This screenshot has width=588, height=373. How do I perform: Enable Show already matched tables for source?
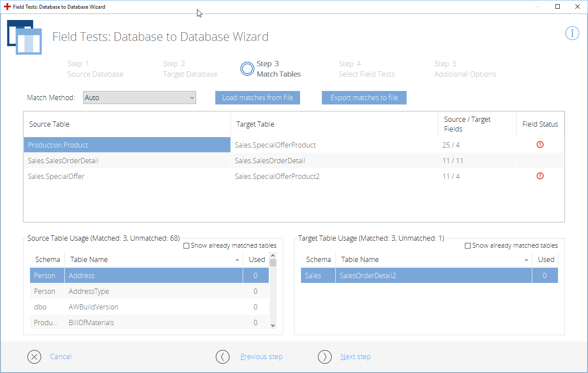[x=187, y=246]
